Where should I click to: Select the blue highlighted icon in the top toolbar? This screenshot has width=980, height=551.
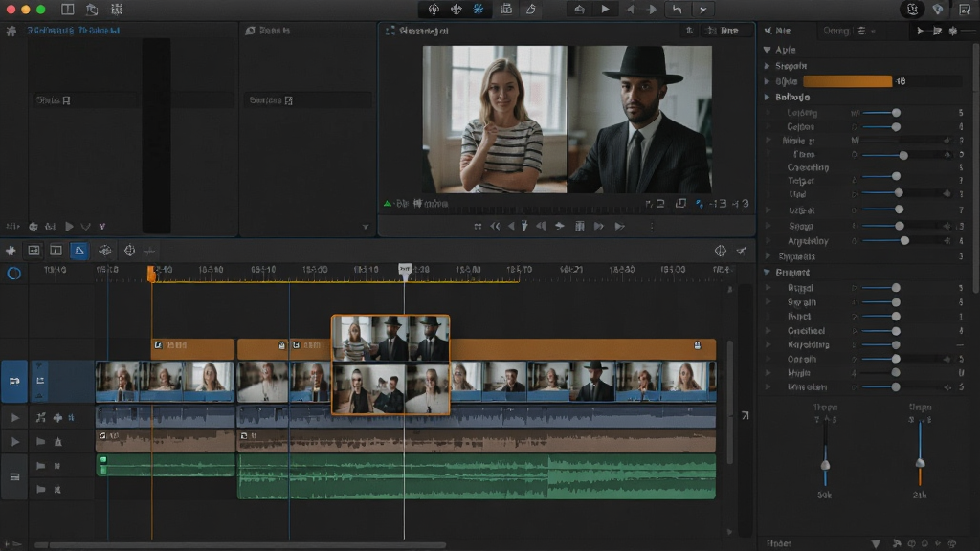pos(479,10)
